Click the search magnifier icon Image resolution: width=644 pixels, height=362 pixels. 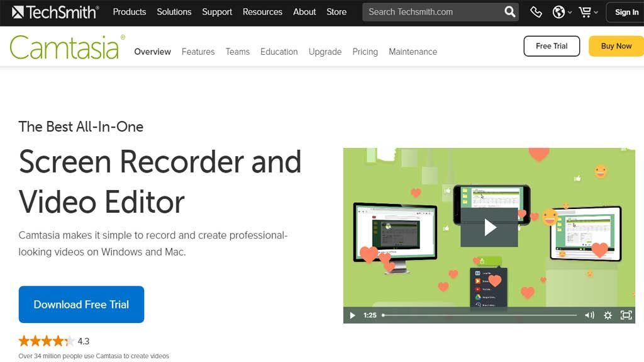(x=509, y=12)
